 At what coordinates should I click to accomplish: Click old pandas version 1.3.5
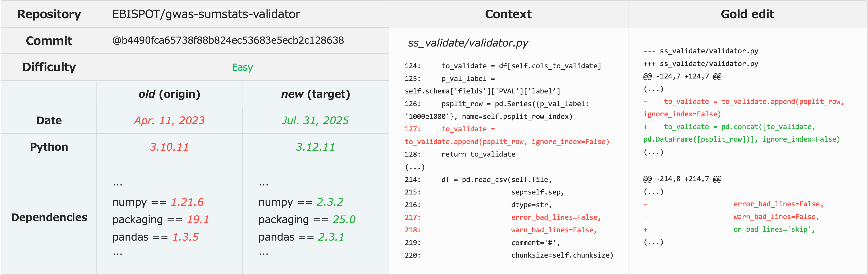(x=185, y=237)
